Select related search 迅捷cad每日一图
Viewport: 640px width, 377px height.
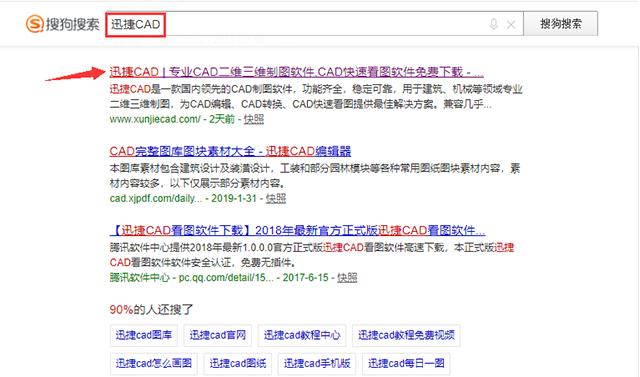coord(406,364)
